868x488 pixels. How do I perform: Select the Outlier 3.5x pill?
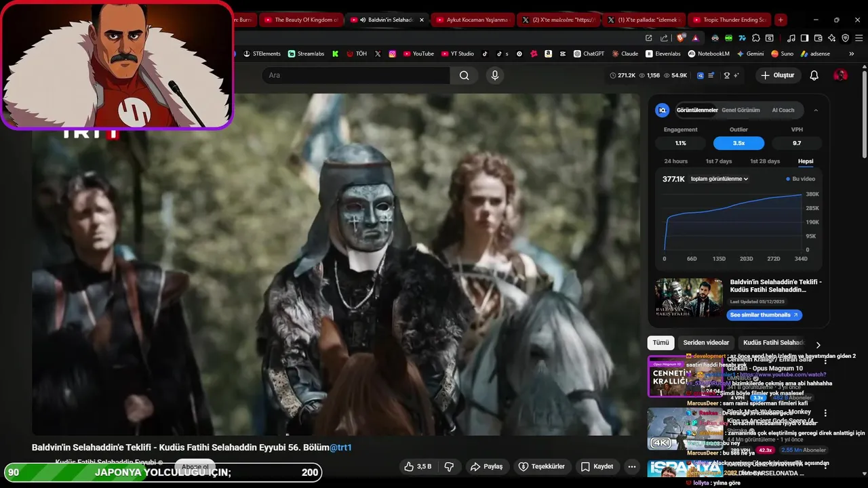738,143
